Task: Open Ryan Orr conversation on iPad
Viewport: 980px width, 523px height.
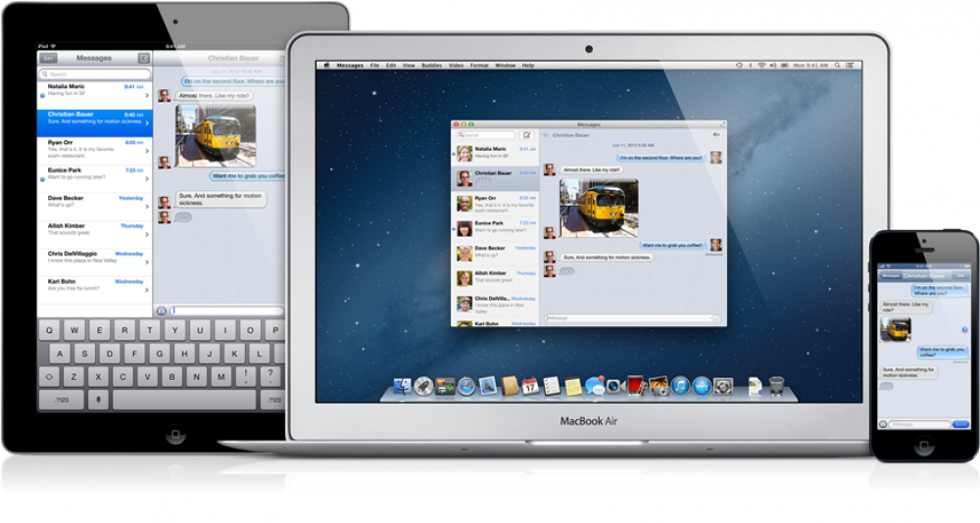Action: 95,150
